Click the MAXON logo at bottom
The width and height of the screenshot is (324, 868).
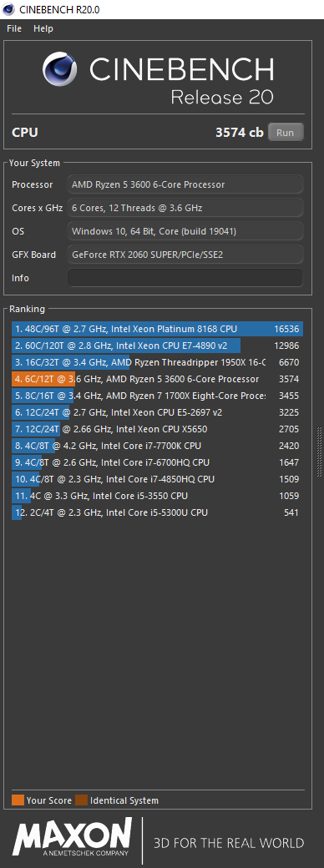[x=73, y=838]
